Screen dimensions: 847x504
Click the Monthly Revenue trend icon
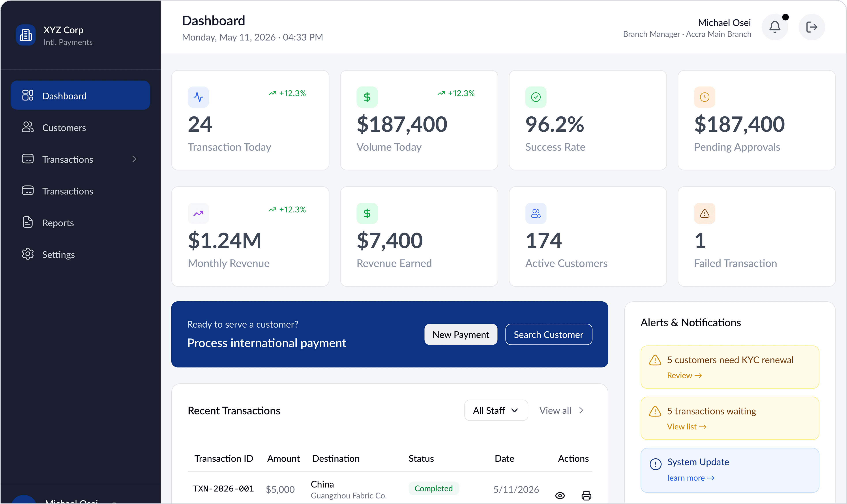(x=199, y=213)
